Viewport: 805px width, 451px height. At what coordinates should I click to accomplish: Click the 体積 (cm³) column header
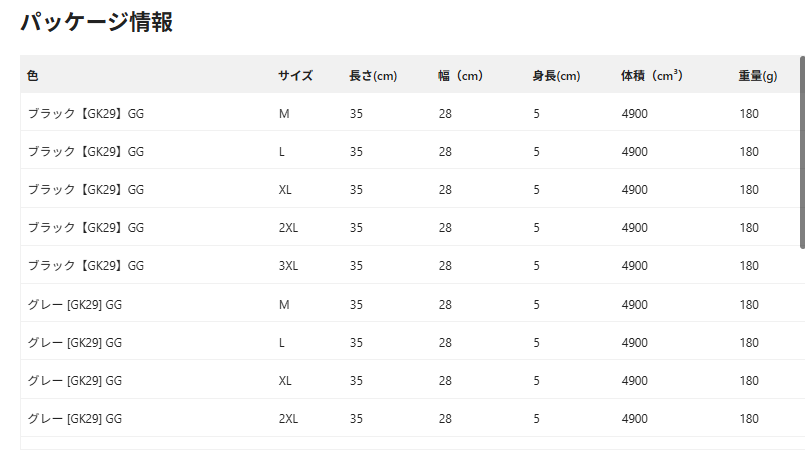point(651,76)
